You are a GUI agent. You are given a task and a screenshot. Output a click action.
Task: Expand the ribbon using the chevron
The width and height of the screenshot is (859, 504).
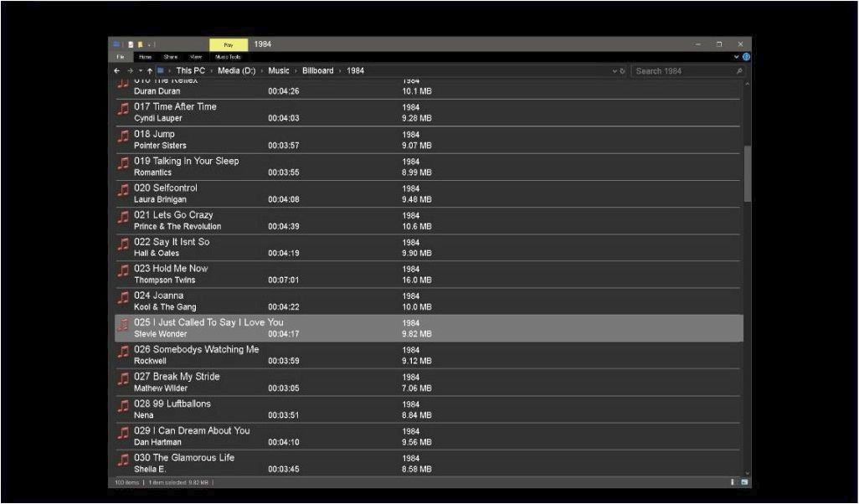coord(736,57)
